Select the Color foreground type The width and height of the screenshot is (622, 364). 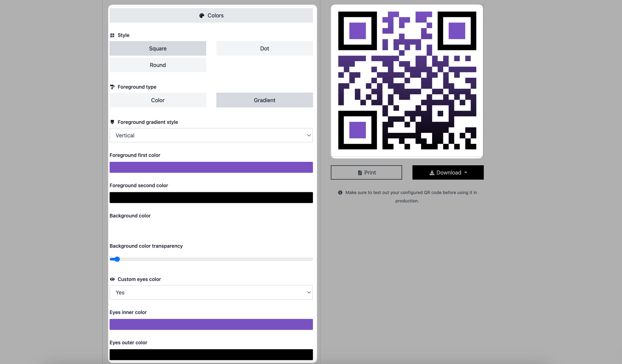(157, 100)
